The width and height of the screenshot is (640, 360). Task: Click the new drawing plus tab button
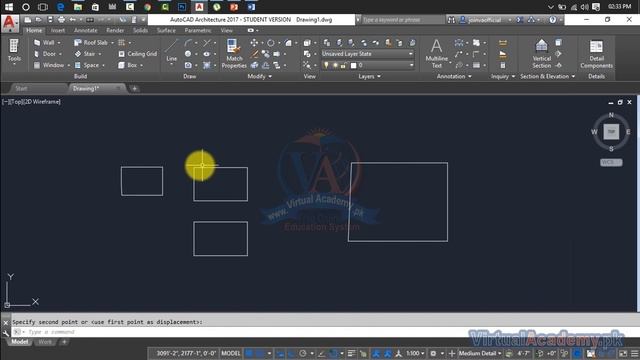pos(134,89)
